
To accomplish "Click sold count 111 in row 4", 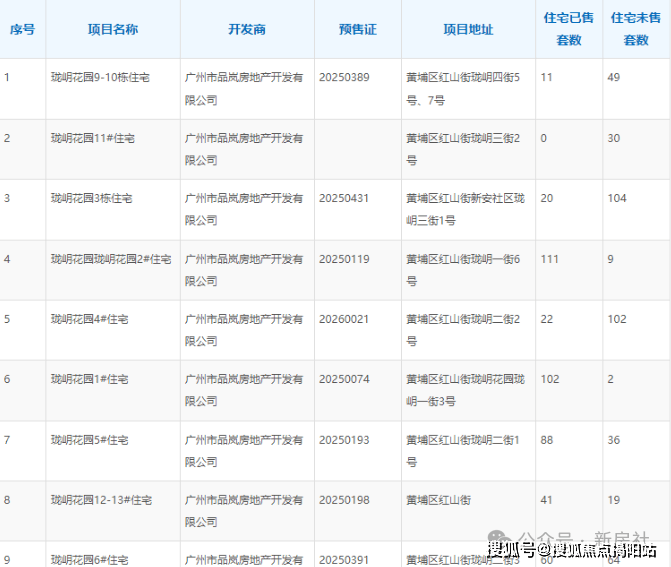I will (x=549, y=259).
